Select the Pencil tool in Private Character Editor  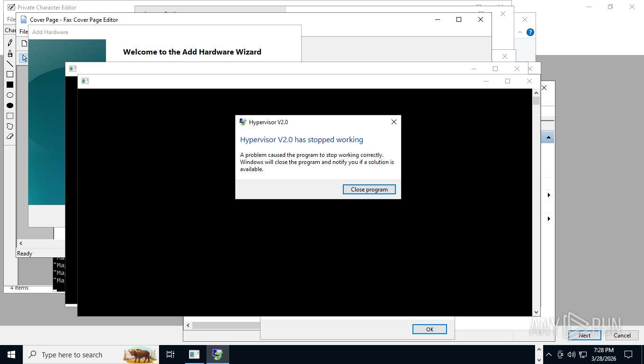(10, 43)
